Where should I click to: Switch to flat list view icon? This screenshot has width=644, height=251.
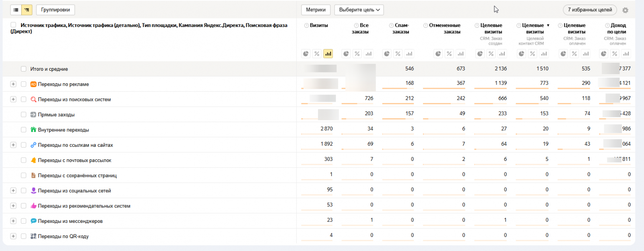(16, 10)
